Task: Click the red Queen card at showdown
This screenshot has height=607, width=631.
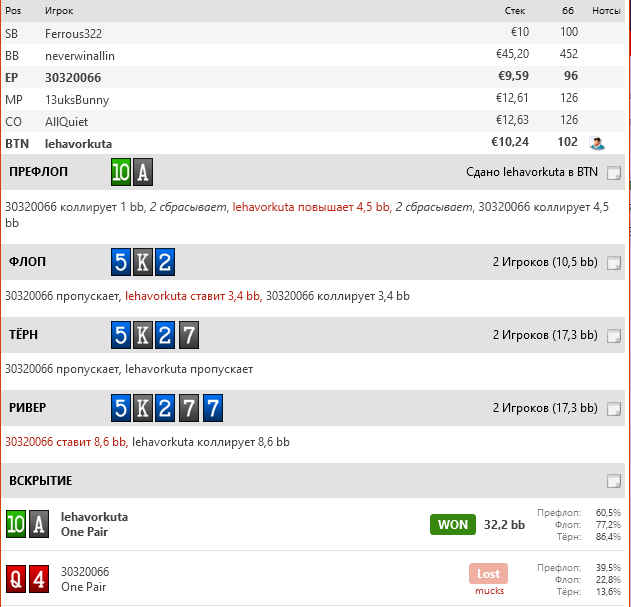Action: [x=16, y=578]
